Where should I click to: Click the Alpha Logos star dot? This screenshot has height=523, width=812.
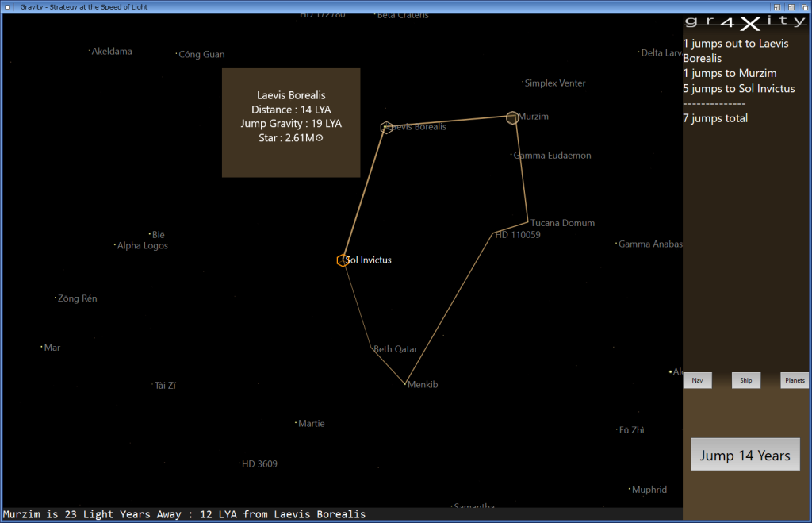tap(116, 245)
